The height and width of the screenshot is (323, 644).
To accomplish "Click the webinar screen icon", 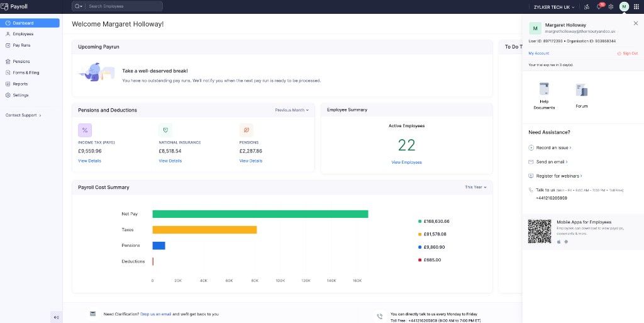I will pyautogui.click(x=531, y=176).
